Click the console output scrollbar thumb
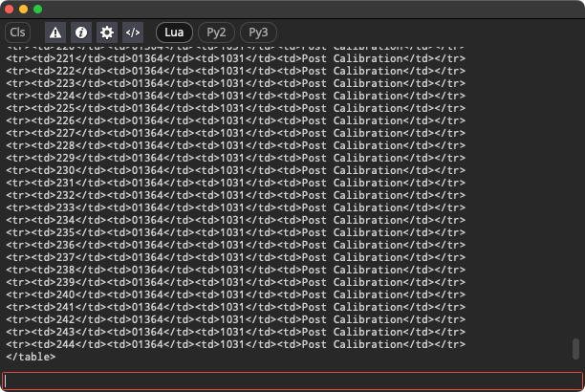This screenshot has width=585, height=392. coord(575,349)
